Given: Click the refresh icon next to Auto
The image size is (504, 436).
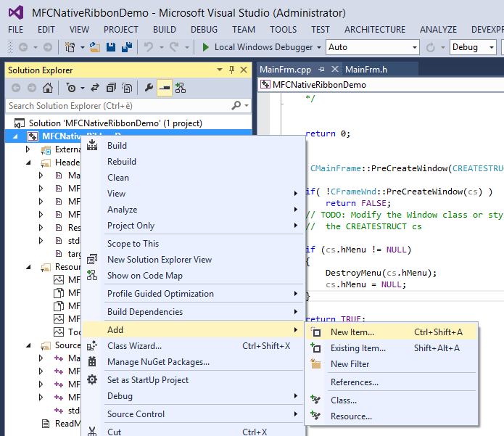Looking at the screenshot, I should point(430,48).
